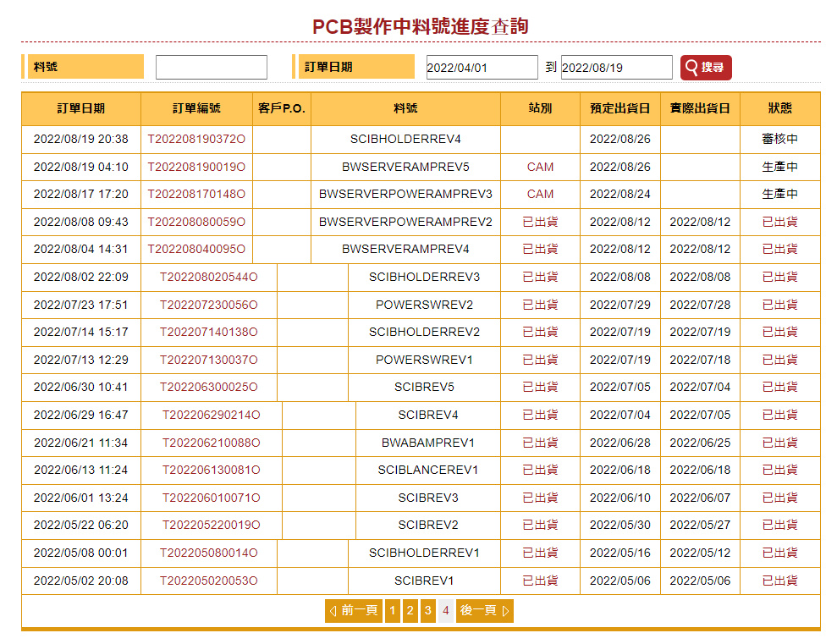Screen dimensions: 837x644
Task: Click 生產中 status in BWSERVERAMPREV5 row
Action: tap(780, 167)
